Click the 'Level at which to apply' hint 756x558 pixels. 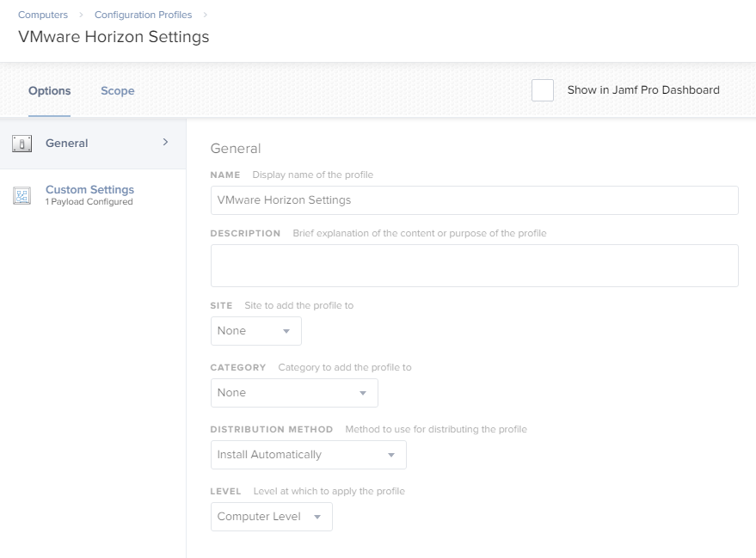click(x=329, y=492)
